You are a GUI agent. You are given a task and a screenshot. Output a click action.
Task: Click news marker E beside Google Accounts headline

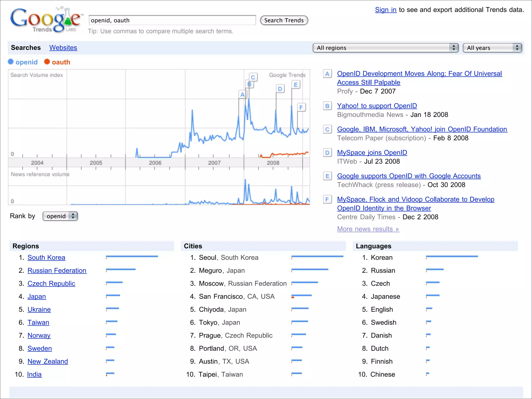click(327, 176)
